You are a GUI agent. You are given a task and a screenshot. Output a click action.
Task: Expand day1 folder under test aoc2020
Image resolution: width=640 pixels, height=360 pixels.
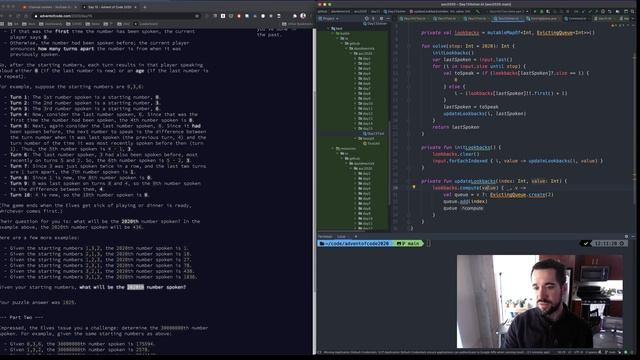pyautogui.click(x=356, y=58)
